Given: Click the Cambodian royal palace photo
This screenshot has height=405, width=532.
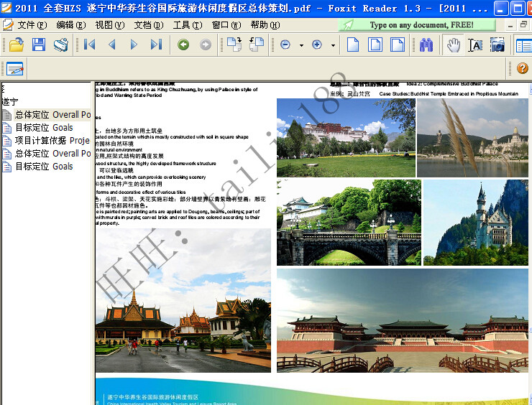Looking at the screenshot, I should pos(183,300).
